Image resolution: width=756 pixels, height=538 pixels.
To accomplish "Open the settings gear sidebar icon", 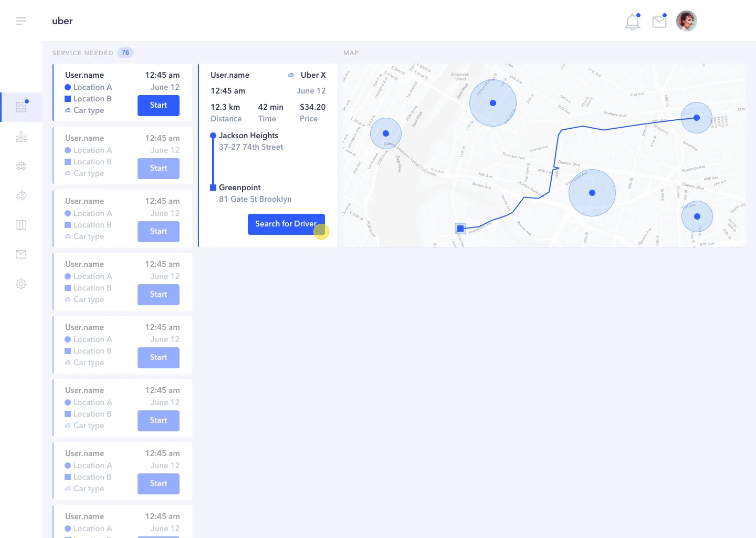I will pos(21,284).
